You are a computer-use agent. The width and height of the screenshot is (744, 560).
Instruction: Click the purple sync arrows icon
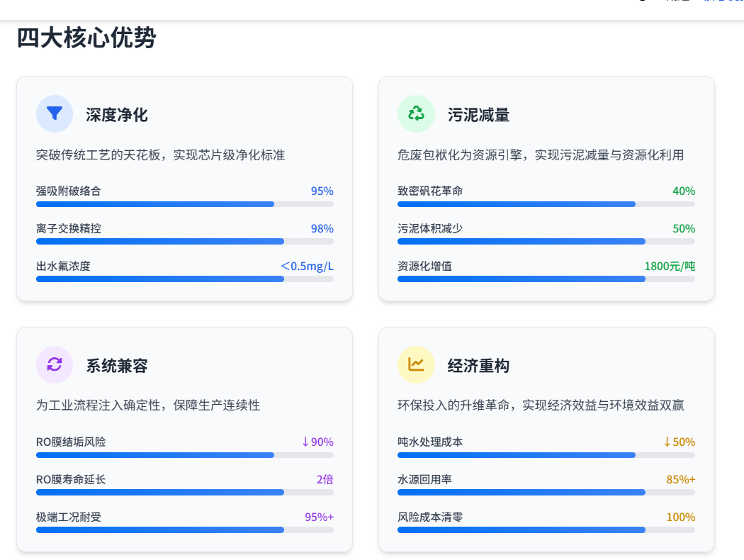[55, 364]
